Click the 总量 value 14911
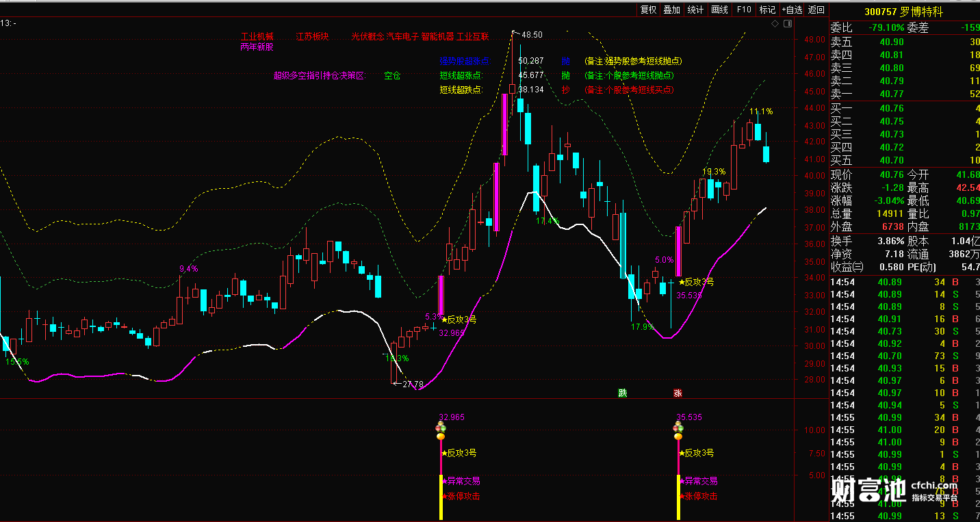Screen dimensions: 980x522 pos(890,213)
